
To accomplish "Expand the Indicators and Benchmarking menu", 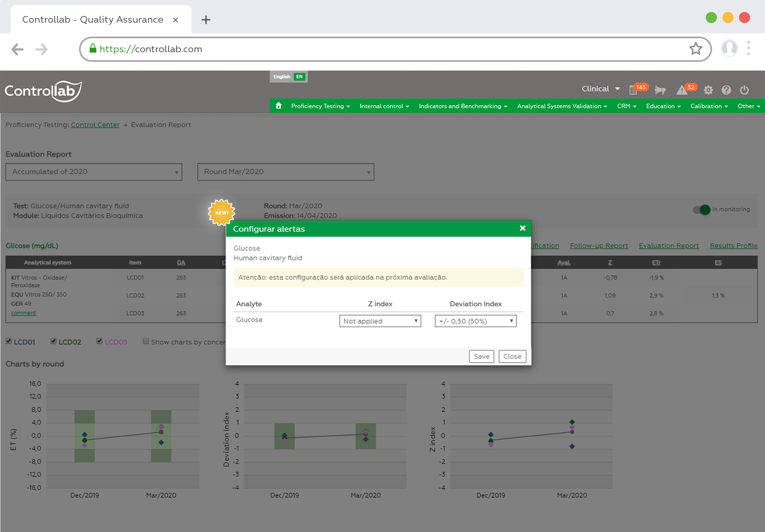I will (x=460, y=106).
